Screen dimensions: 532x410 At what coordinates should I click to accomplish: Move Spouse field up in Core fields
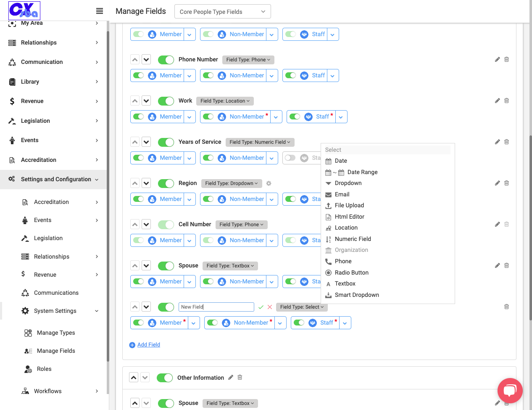135,265
